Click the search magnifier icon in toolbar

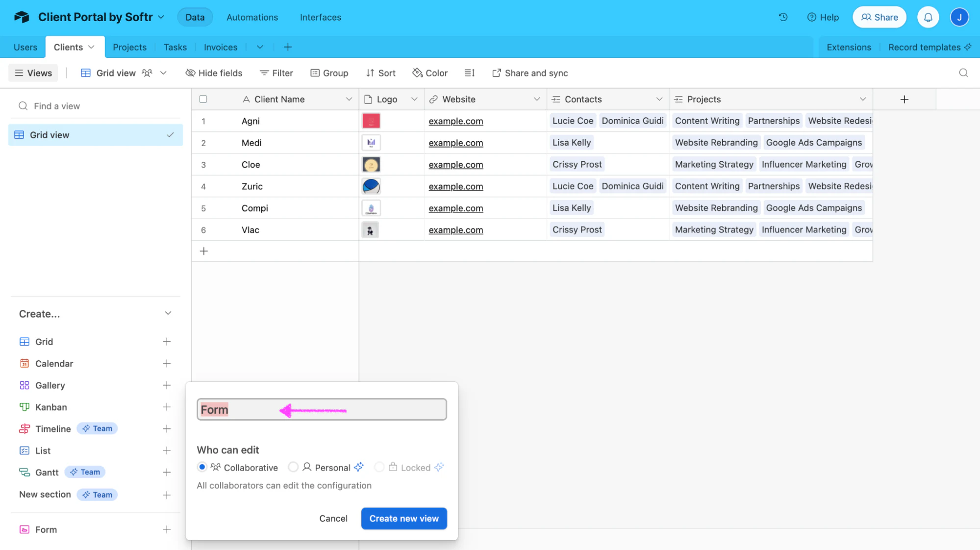(963, 73)
